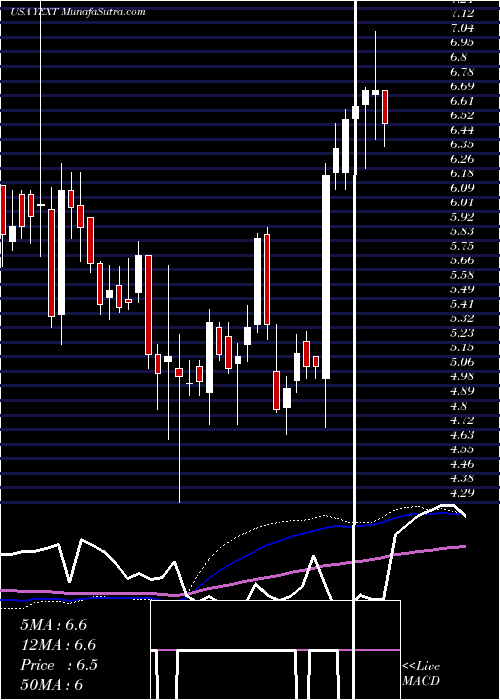Select the 5.41 price axis label

click(462, 304)
